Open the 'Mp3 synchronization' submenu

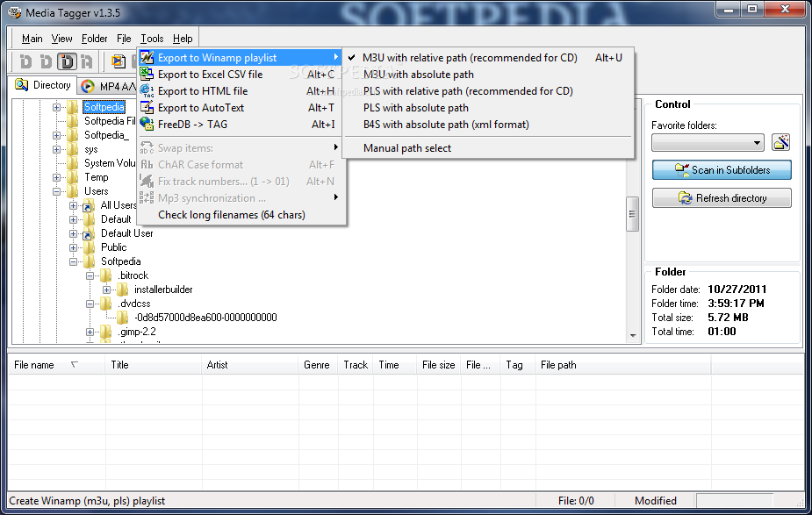point(240,198)
